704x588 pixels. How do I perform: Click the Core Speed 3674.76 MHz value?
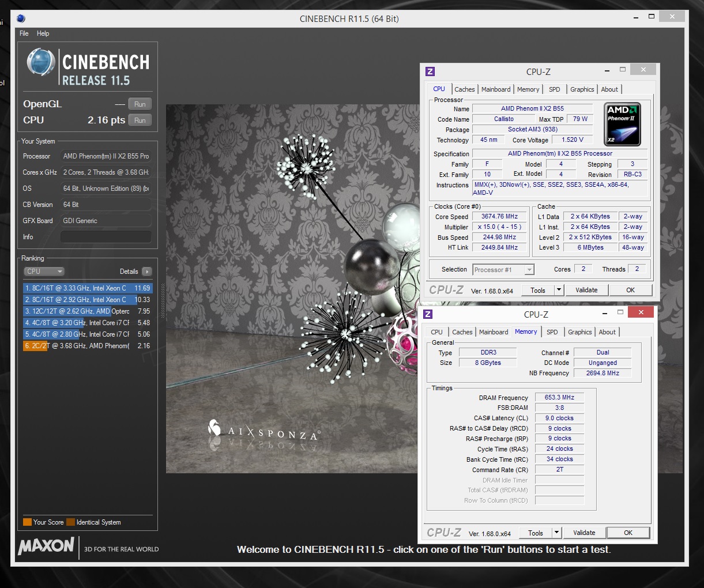pos(500,217)
